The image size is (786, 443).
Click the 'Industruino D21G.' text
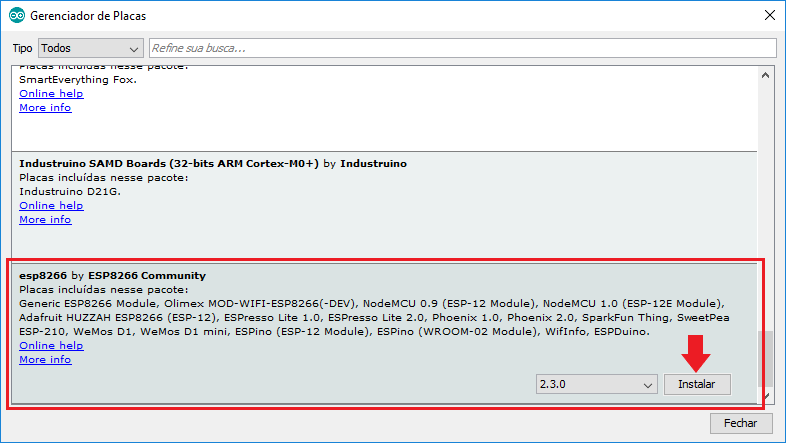(70, 192)
